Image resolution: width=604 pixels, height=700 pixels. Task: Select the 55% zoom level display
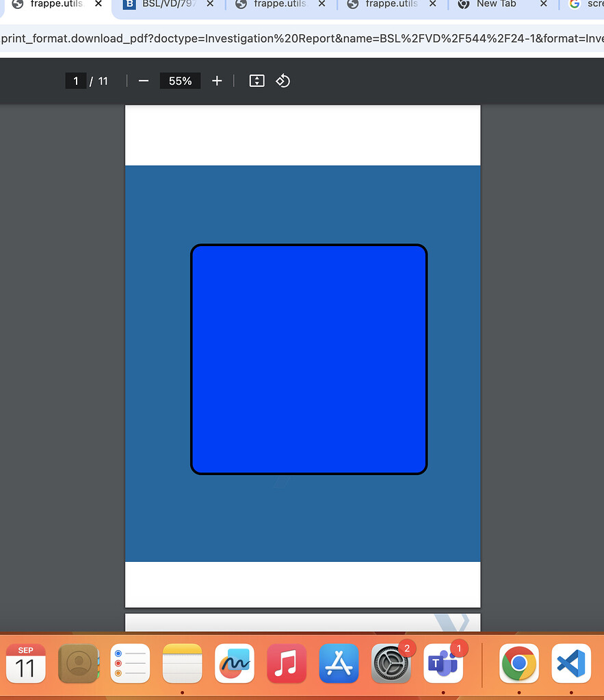pyautogui.click(x=179, y=81)
